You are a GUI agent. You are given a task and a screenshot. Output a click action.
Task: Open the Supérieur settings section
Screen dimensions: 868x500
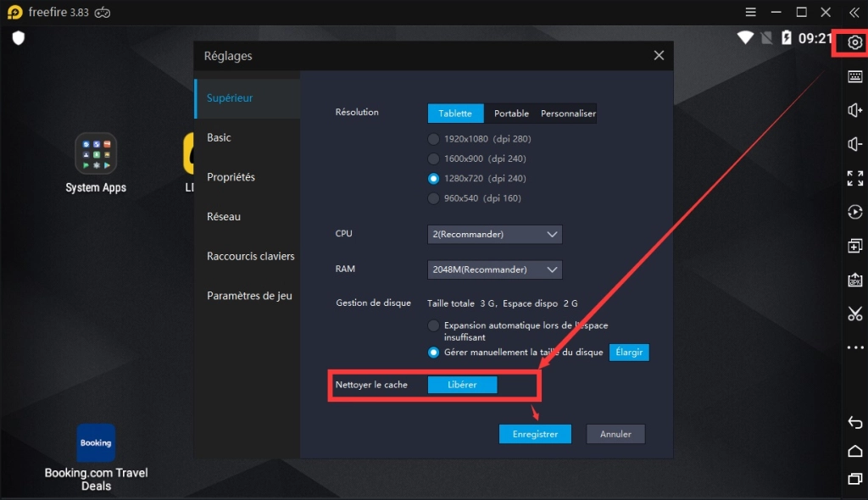(x=248, y=98)
